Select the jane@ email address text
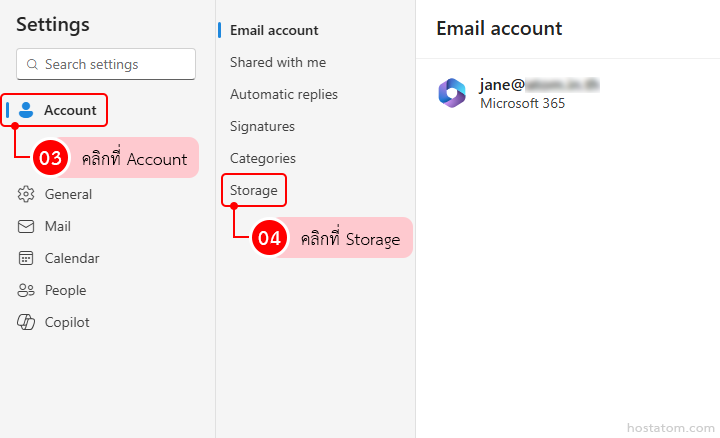This screenshot has height=438, width=720. [x=539, y=84]
